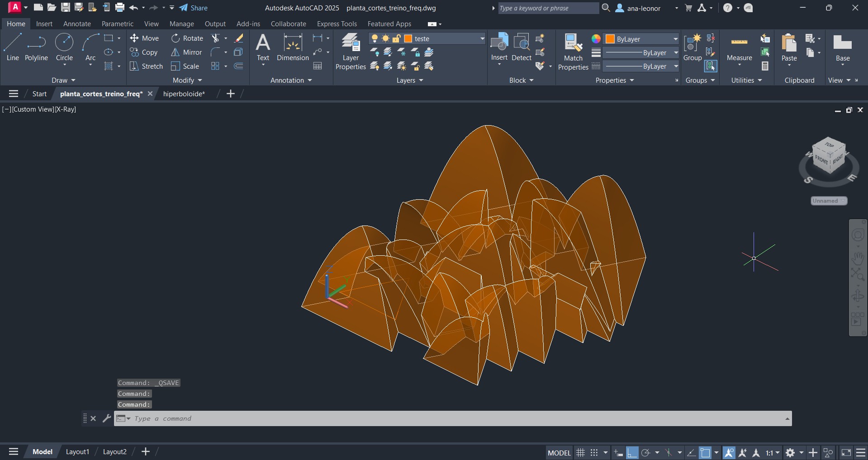Viewport: 868px width, 460px height.
Task: Click the command line input field
Action: click(x=452, y=418)
